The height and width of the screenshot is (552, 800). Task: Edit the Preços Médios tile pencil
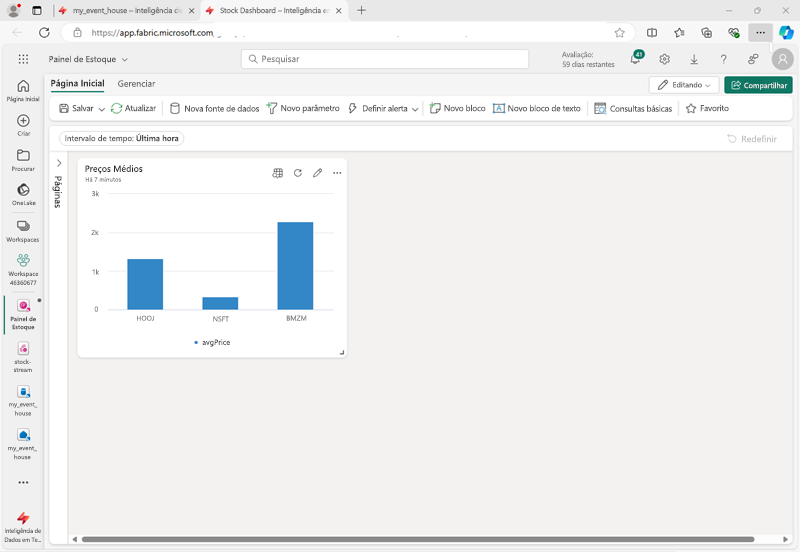317,173
